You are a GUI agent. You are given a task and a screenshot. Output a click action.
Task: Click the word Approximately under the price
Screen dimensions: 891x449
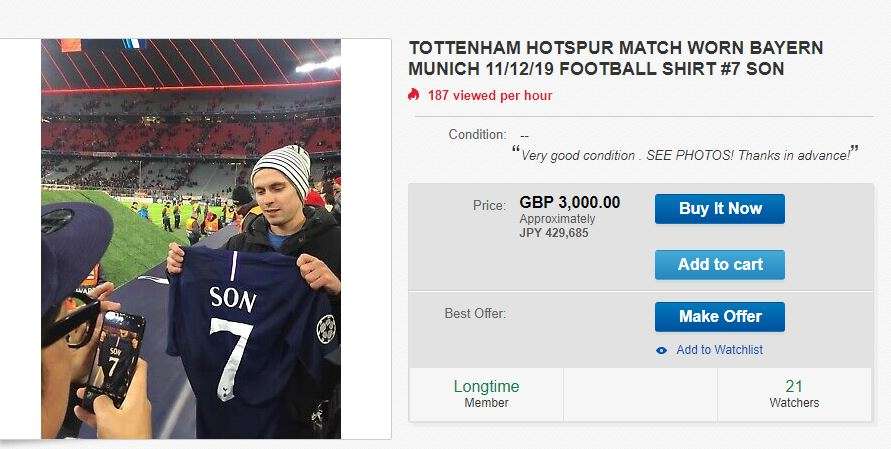[557, 219]
